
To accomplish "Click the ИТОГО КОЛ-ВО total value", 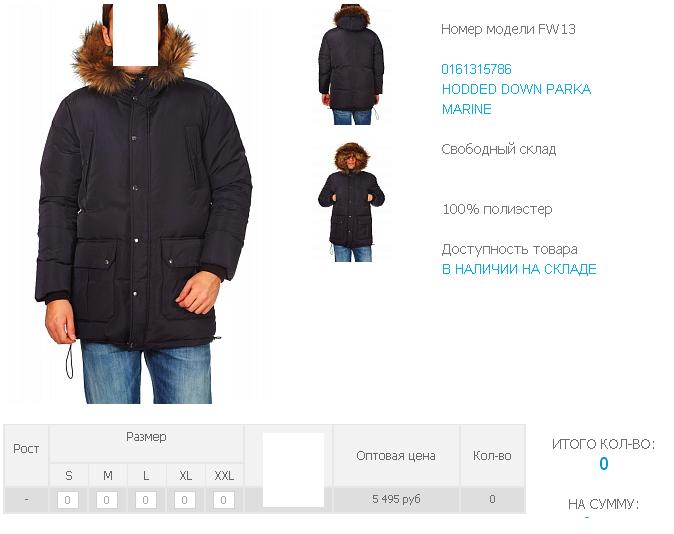I will [604, 463].
